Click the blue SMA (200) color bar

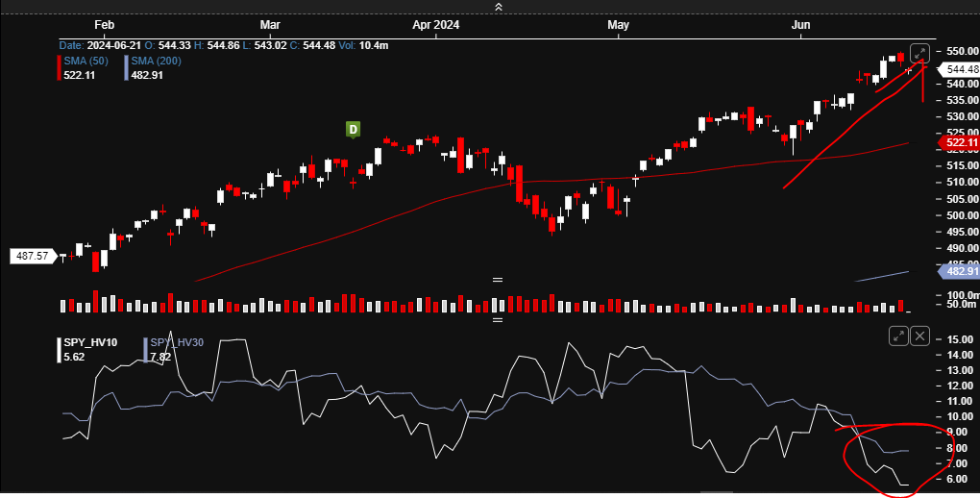point(126,67)
